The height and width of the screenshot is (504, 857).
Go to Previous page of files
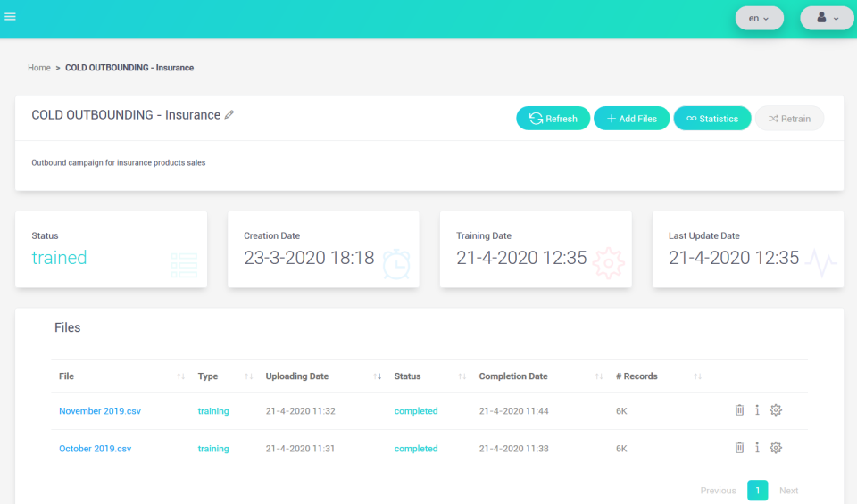(x=718, y=491)
